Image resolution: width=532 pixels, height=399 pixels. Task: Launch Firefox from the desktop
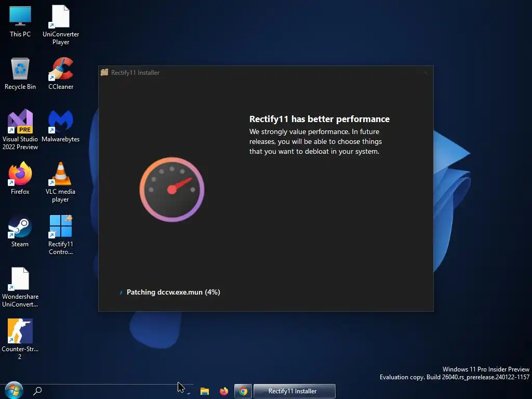click(20, 179)
